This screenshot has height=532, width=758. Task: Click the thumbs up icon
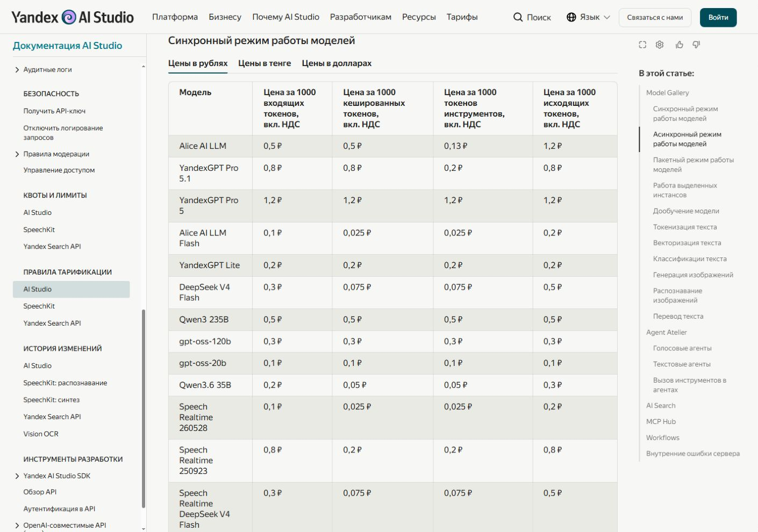(x=680, y=45)
